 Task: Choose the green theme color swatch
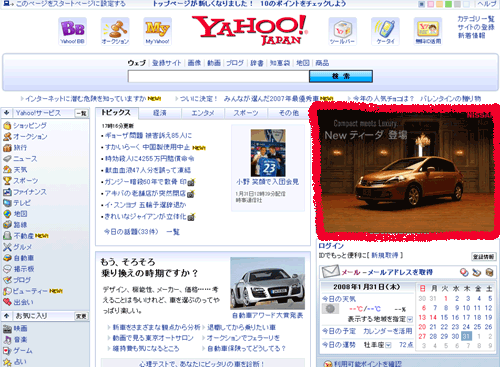point(449,4)
